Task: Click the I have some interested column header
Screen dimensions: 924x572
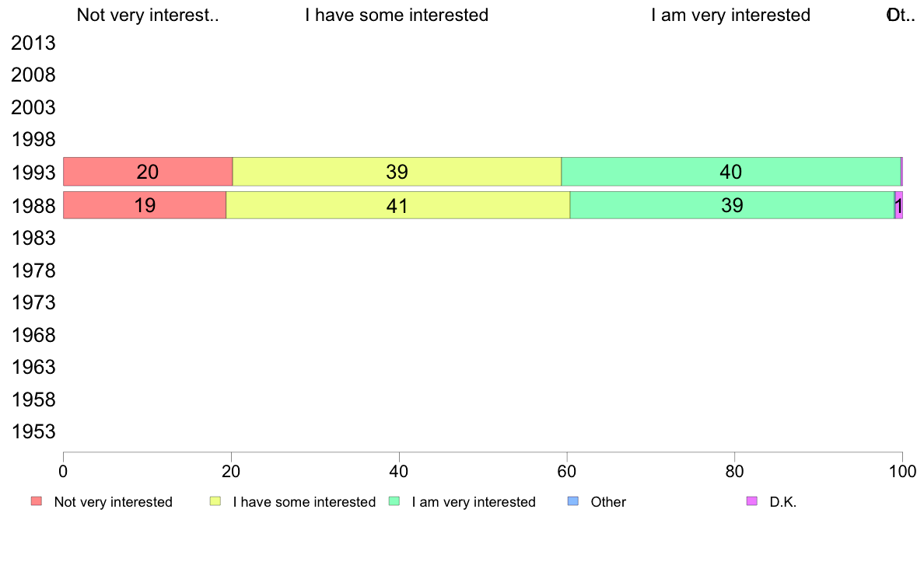Action: [397, 15]
